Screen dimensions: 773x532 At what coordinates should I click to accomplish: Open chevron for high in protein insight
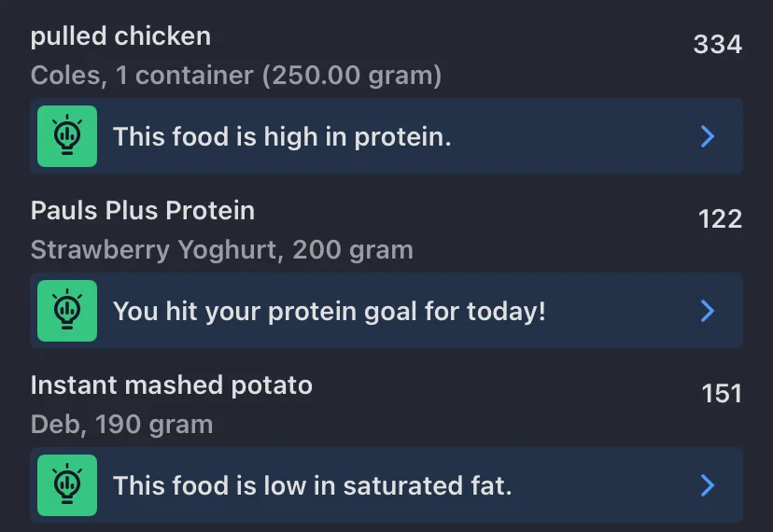[x=708, y=136]
